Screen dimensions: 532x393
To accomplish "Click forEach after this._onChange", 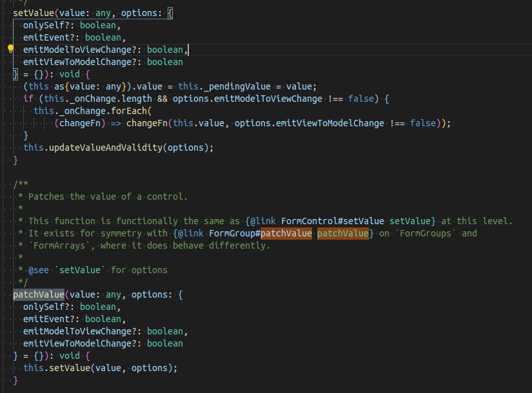I will [x=129, y=111].
